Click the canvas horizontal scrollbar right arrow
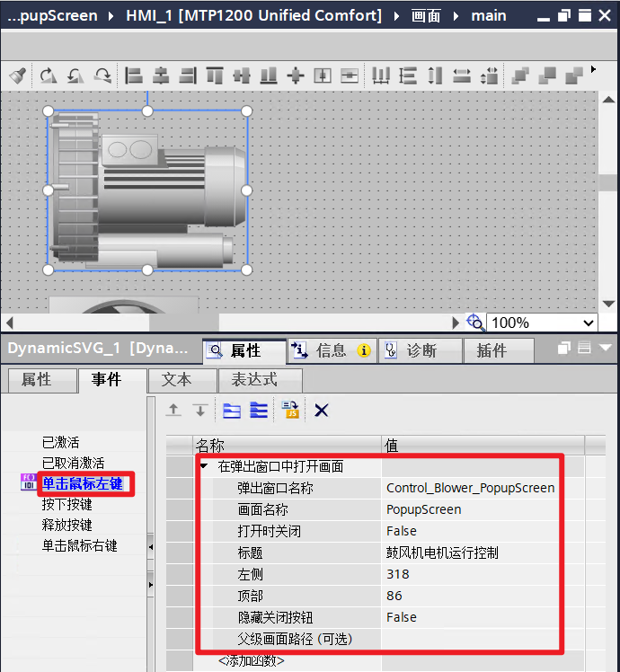The image size is (620, 672). 456,323
